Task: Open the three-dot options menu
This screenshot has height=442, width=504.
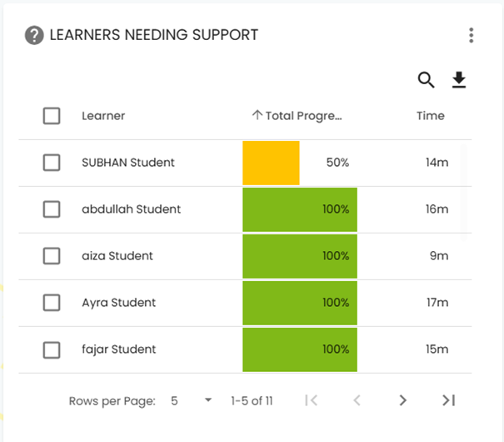Action: [472, 35]
